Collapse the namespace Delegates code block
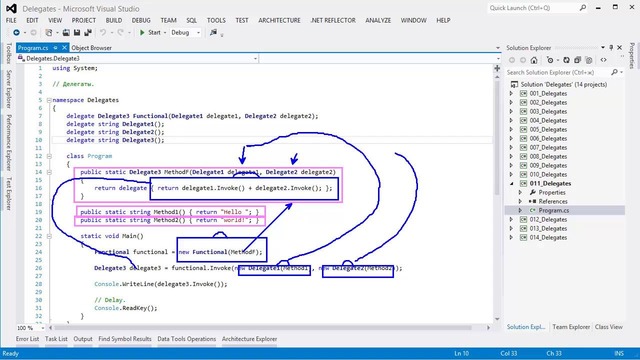640x360 pixels. (x=49, y=100)
